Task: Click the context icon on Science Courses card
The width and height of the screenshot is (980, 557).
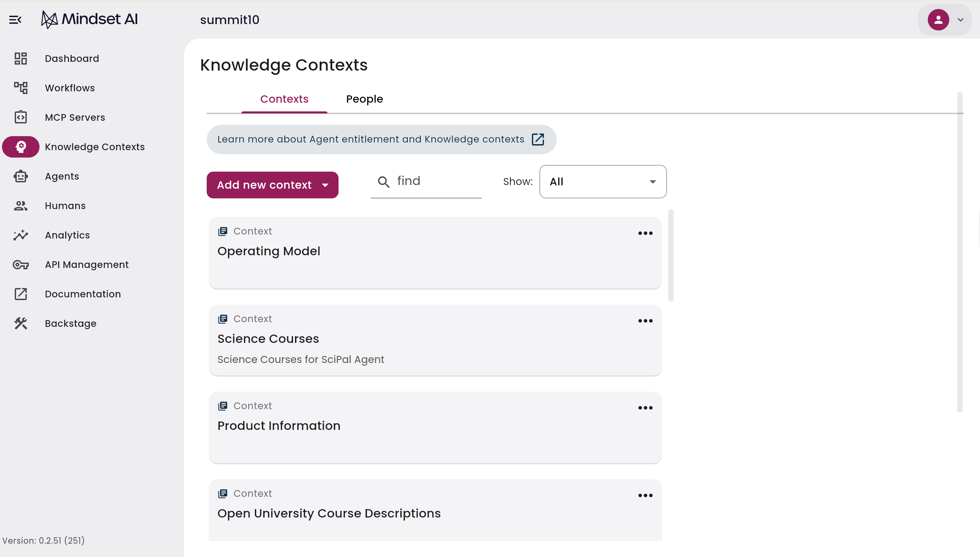Action: click(x=222, y=319)
